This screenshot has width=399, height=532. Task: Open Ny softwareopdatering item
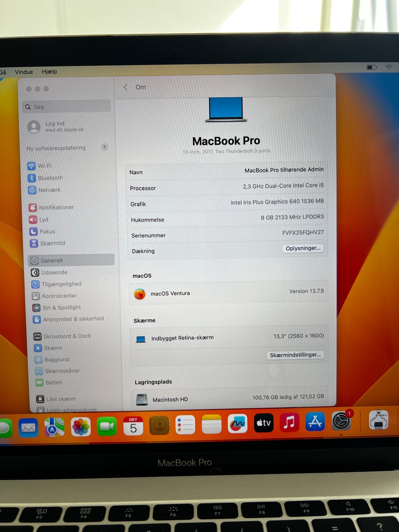pos(67,148)
